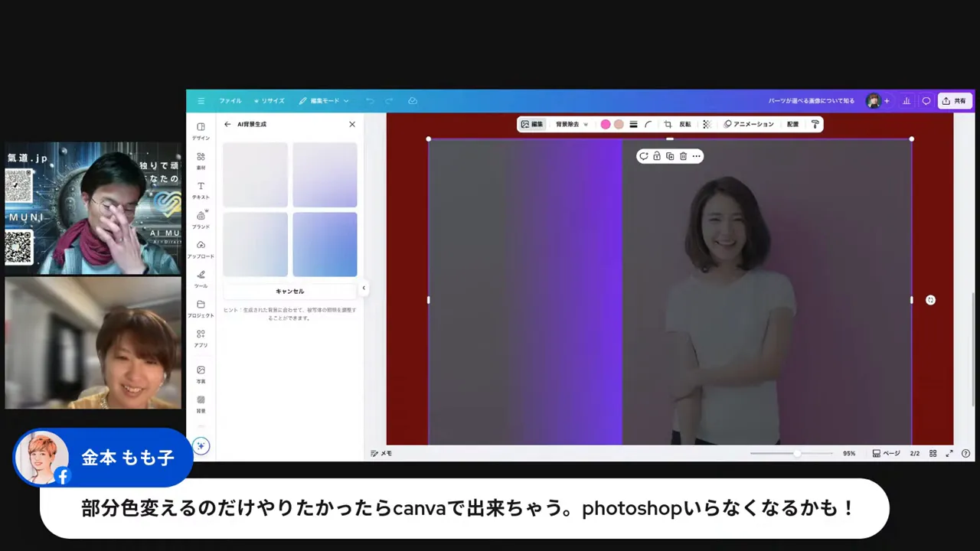Screen dimensions: 980x551
Task: Select the crop tool in the toolbar
Action: 667,124
